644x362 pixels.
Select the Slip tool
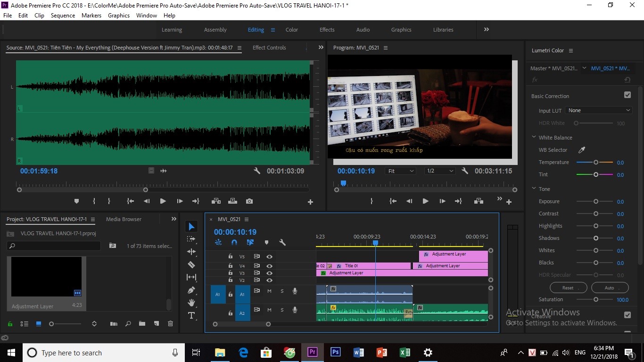coord(191,277)
